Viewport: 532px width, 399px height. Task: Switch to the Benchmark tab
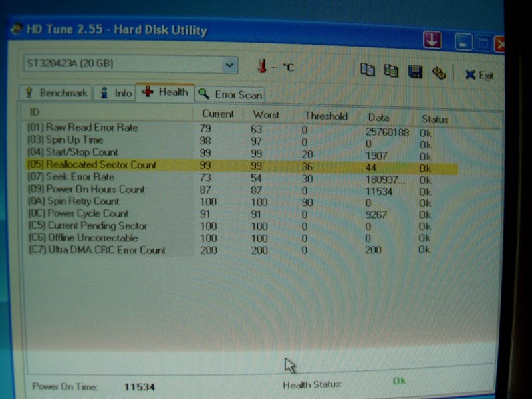[57, 92]
